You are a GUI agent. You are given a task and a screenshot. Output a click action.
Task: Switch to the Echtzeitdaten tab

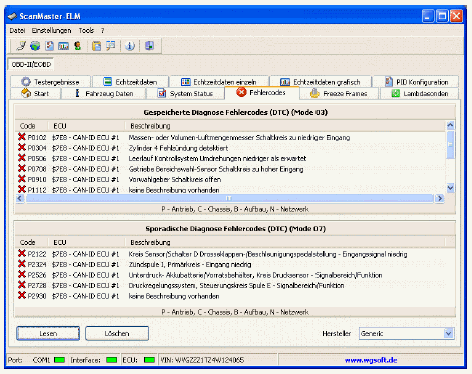pos(130,82)
